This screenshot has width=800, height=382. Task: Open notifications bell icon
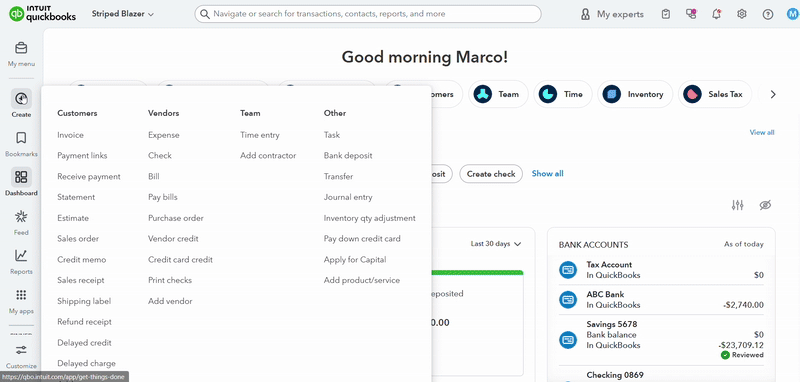click(716, 14)
